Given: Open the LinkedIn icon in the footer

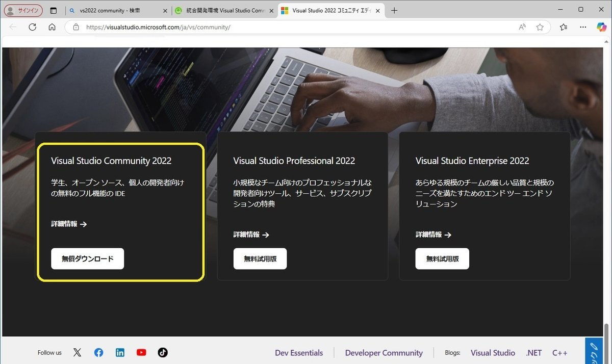Looking at the screenshot, I should [120, 352].
